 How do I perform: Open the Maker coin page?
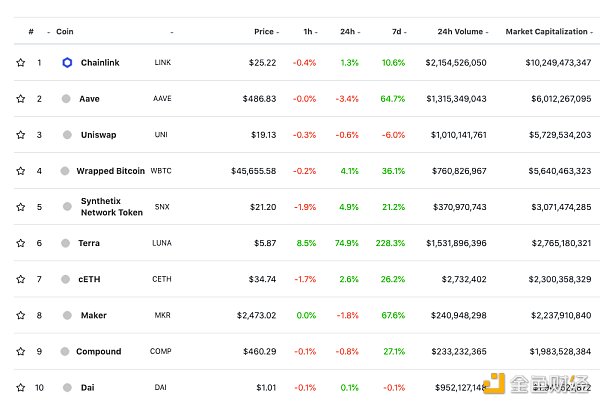94,315
